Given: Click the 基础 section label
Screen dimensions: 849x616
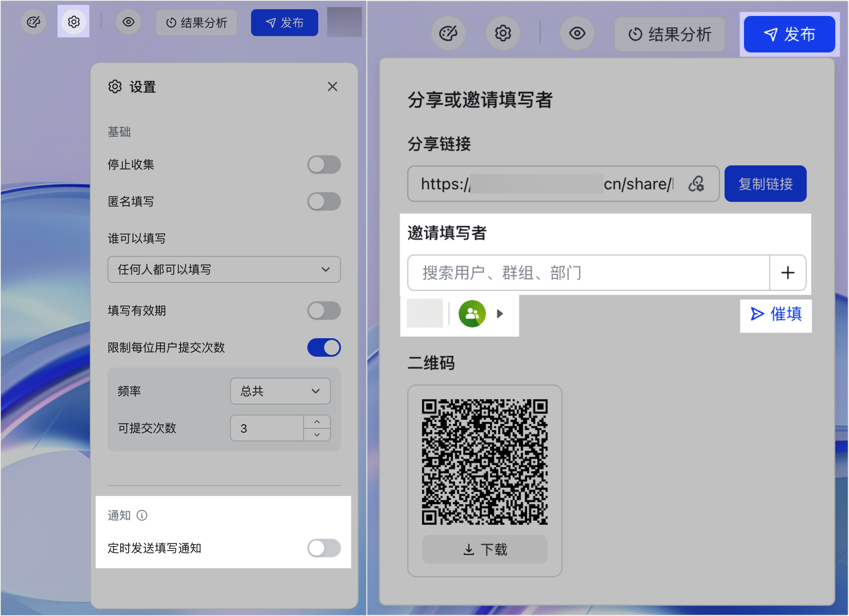Looking at the screenshot, I should coord(119,132).
